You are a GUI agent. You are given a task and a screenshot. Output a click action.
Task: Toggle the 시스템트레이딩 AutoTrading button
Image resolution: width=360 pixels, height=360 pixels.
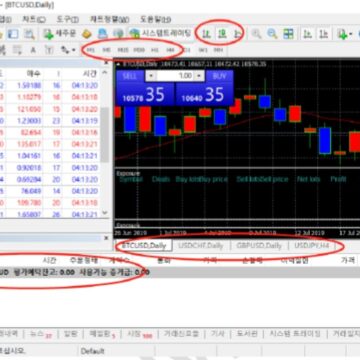coord(161,33)
